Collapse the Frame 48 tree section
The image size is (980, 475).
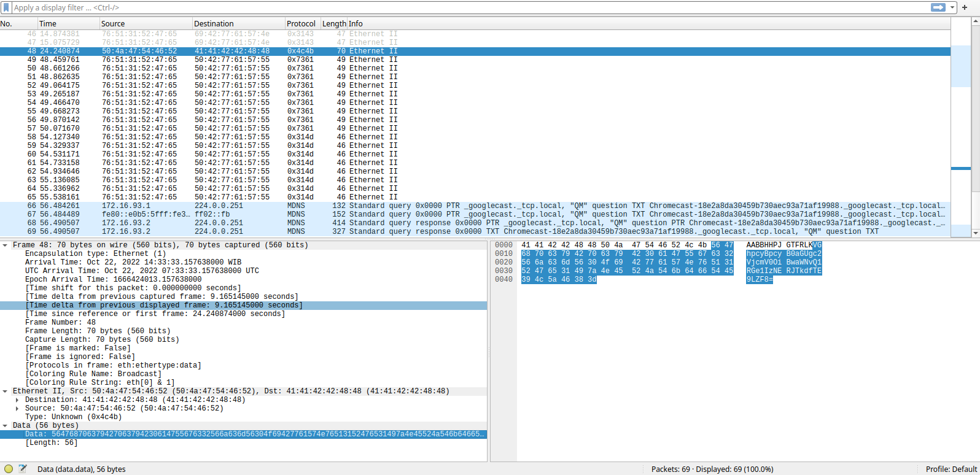(x=6, y=245)
